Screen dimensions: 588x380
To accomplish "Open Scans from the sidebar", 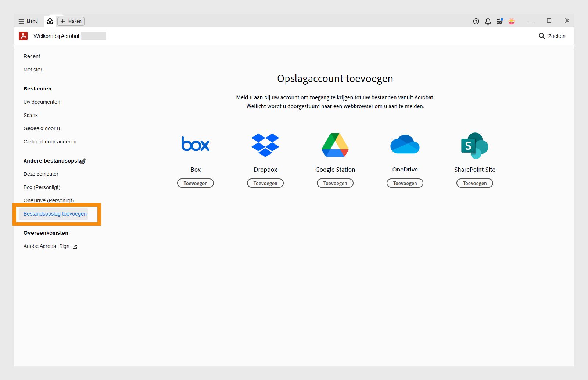I will pos(31,115).
